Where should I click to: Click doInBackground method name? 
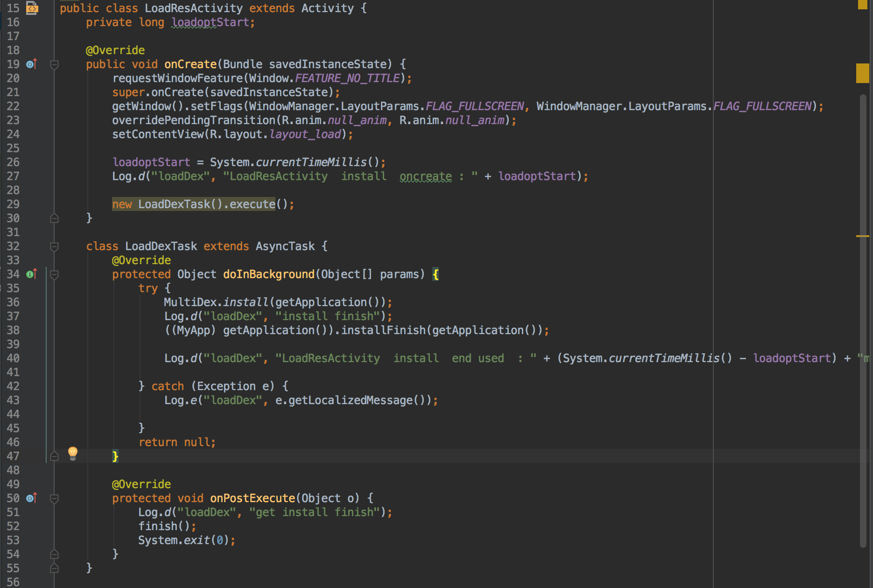tap(269, 274)
